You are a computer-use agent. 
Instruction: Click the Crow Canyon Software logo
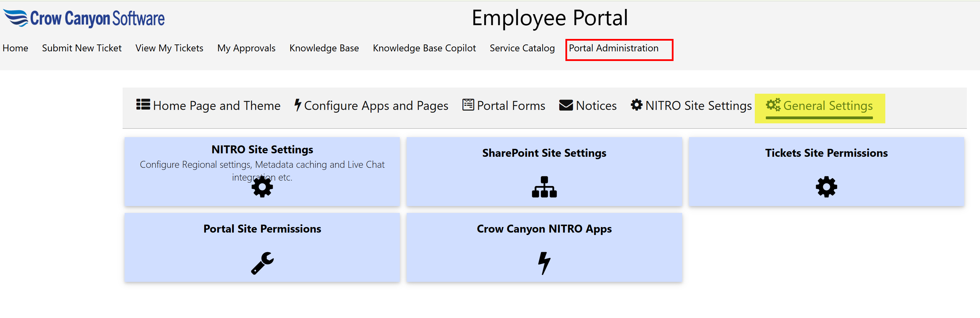[x=84, y=18]
